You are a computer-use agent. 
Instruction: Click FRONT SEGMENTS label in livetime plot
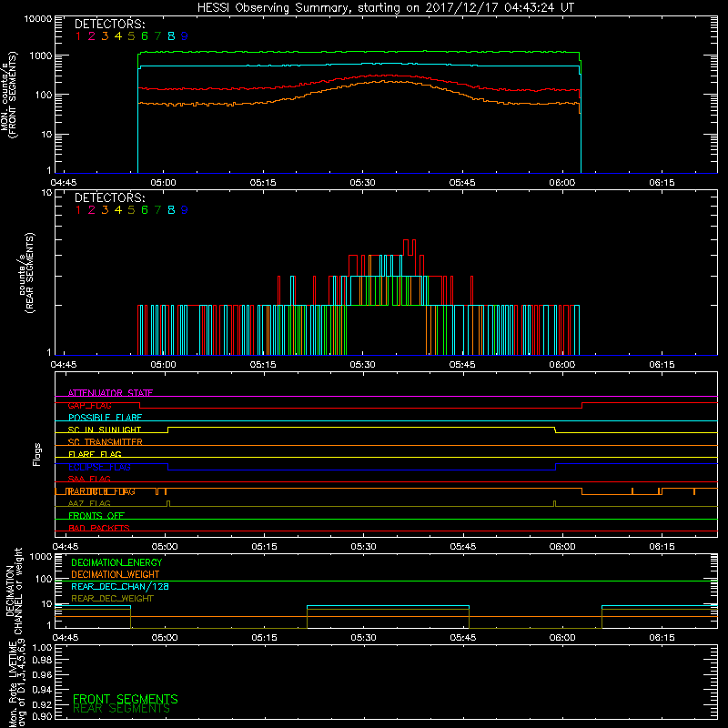pyautogui.click(x=126, y=699)
